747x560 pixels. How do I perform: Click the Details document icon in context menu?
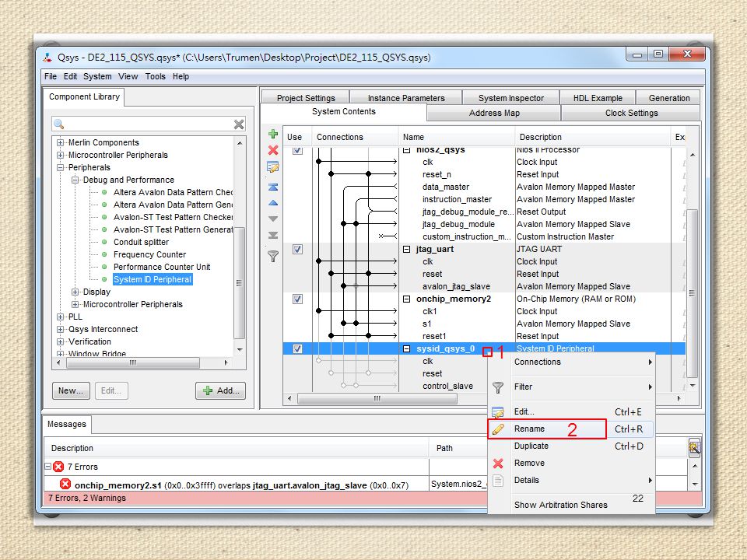pos(498,481)
